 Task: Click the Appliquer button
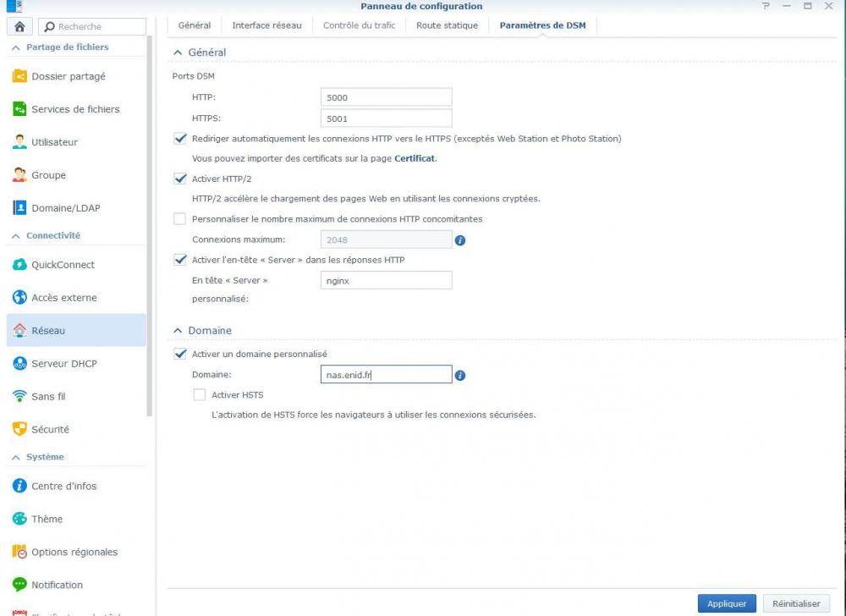(727, 603)
